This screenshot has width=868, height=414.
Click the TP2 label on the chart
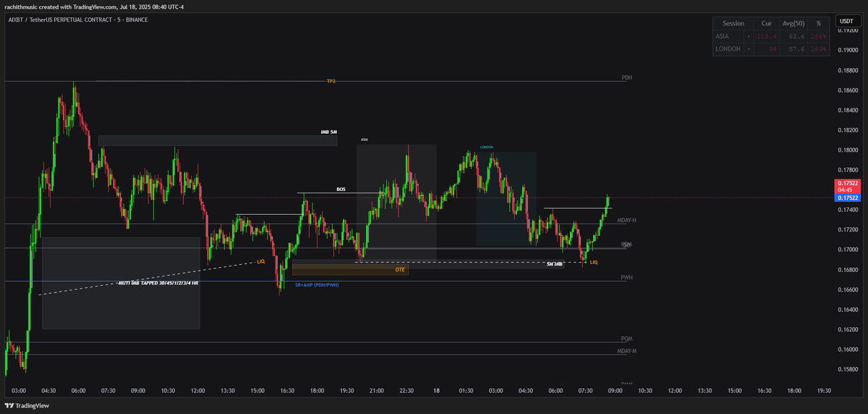coord(331,81)
